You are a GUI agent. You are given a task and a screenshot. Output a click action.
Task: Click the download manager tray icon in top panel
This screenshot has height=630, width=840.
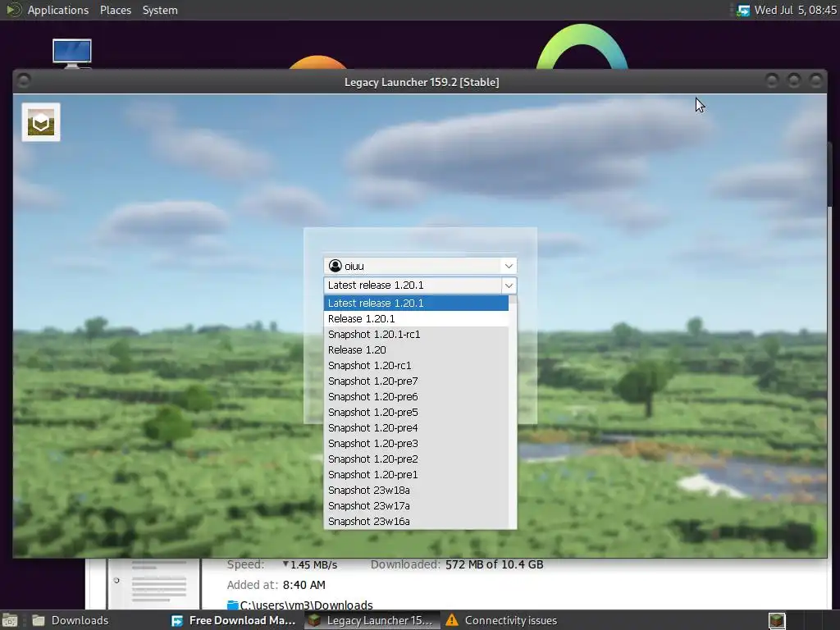click(x=743, y=10)
